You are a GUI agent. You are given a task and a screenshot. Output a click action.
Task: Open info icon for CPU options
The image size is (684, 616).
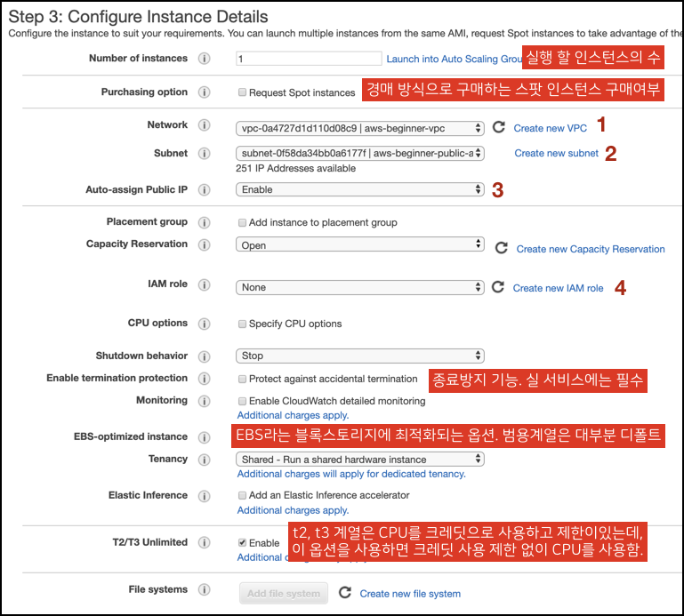pos(205,324)
